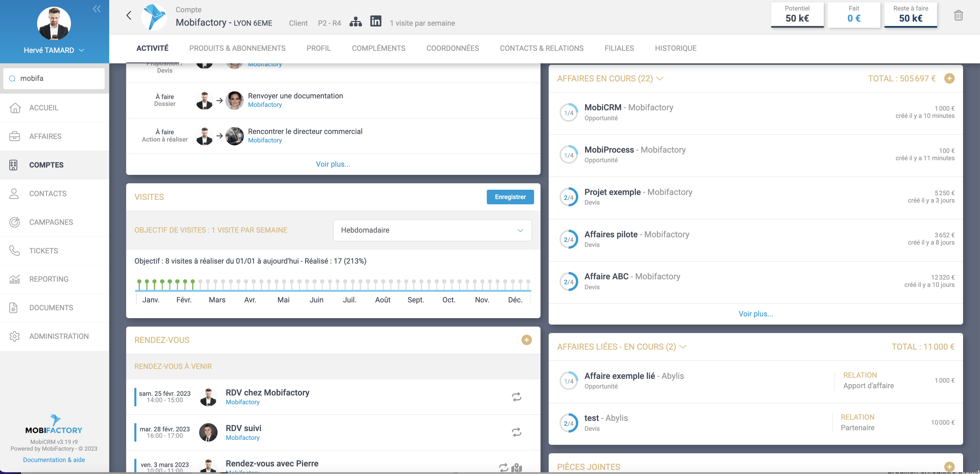Open Hebdomadaire frequency dropdown
The height and width of the screenshot is (474, 980).
coord(432,230)
